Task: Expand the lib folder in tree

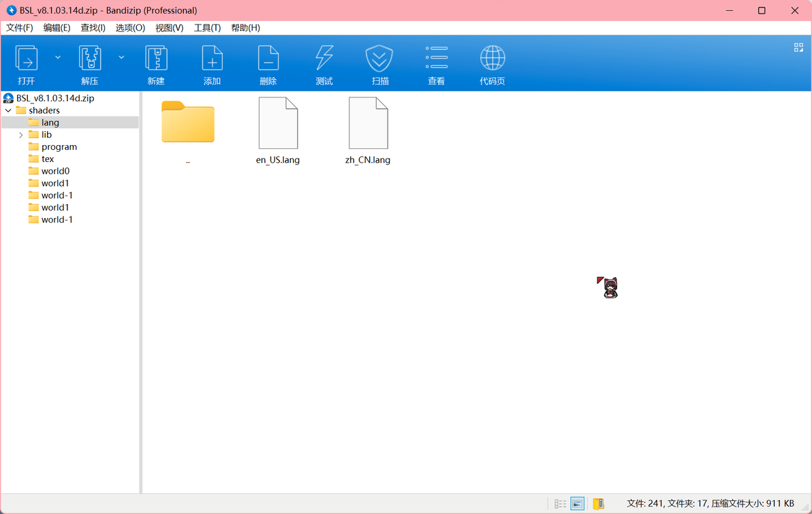Action: click(x=20, y=135)
